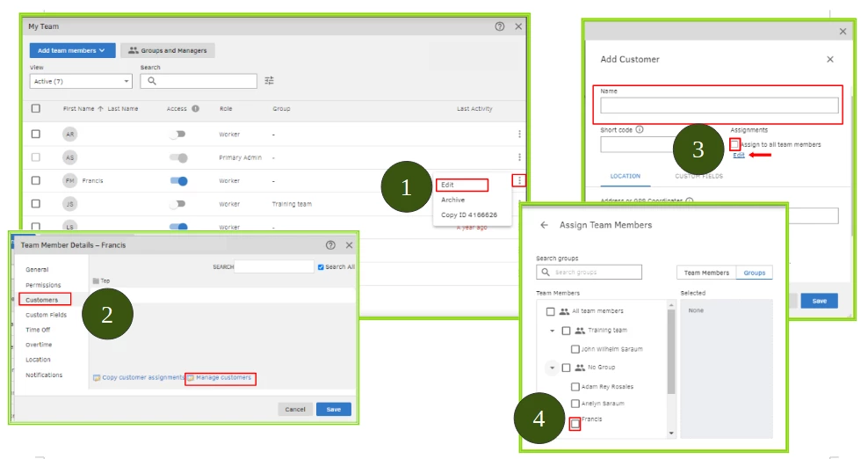Viewport: 868px width, 459px height.
Task: Open General section in Team Member Details
Action: (37, 270)
